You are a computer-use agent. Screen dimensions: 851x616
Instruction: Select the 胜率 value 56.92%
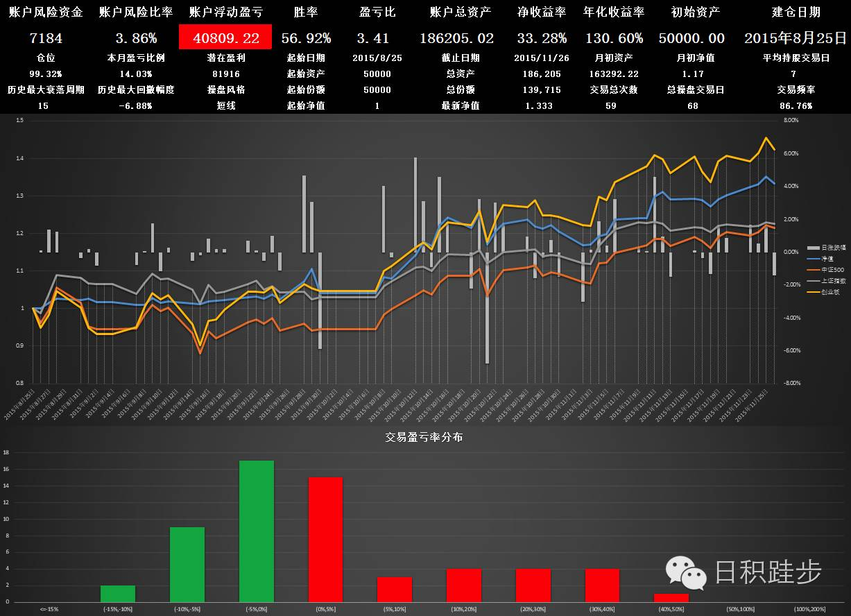point(307,38)
